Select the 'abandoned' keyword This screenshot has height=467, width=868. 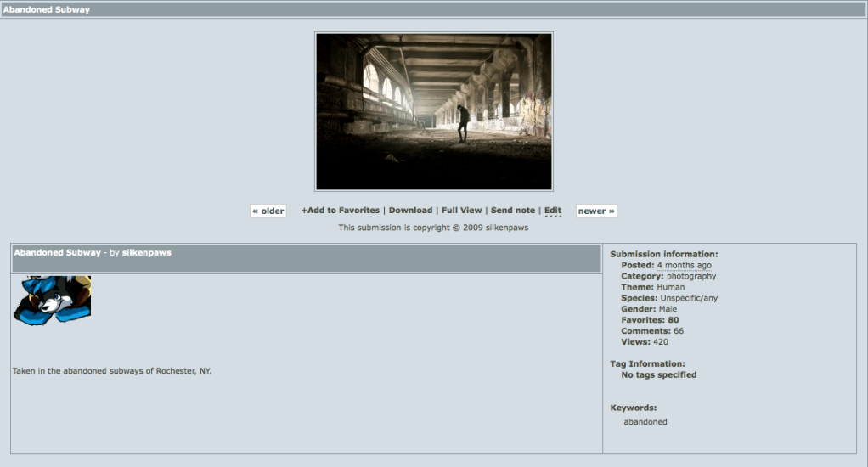(x=645, y=422)
